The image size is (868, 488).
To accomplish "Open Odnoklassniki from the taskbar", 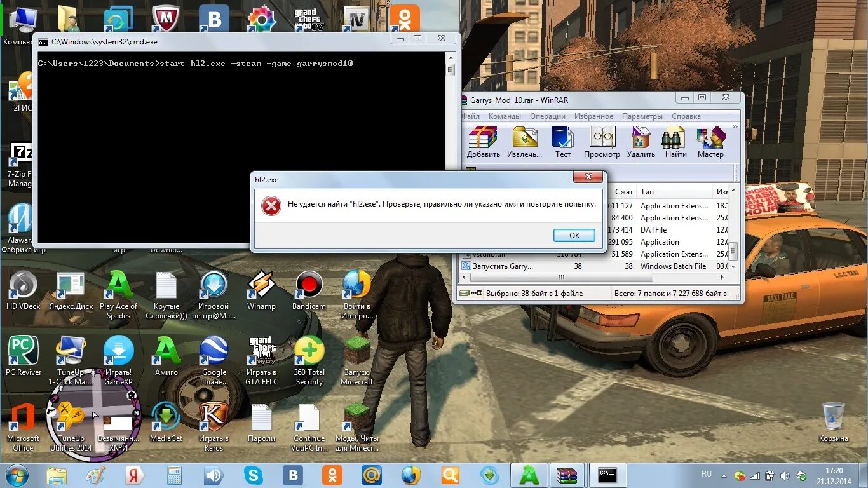I will click(x=332, y=475).
